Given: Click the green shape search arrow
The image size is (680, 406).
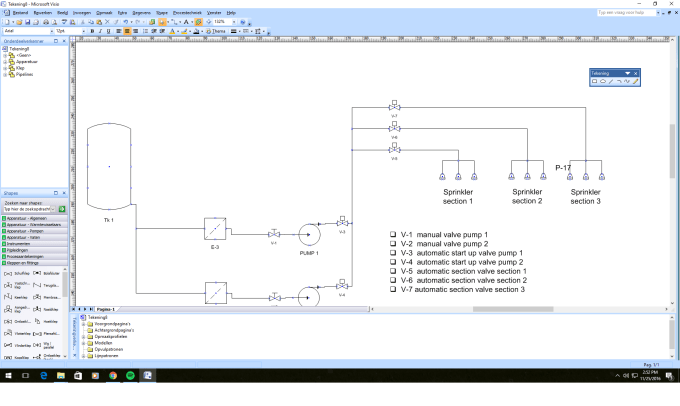Looking at the screenshot, I should [x=62, y=209].
